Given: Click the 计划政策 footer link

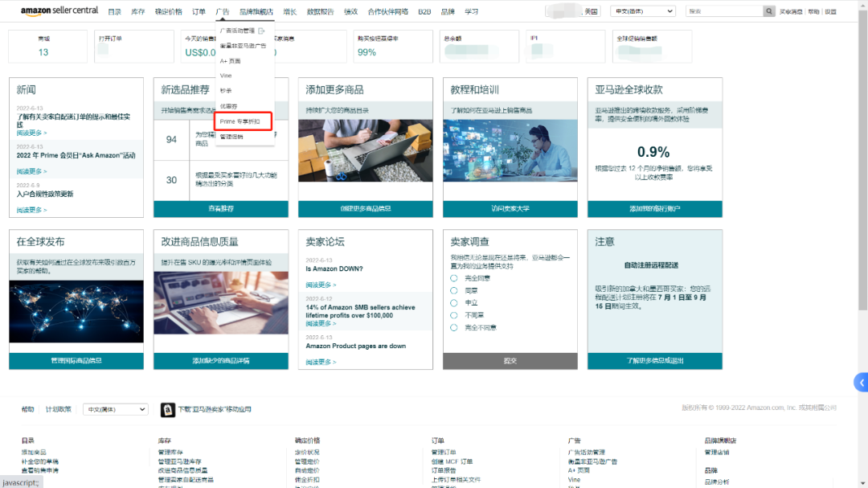Looking at the screenshot, I should (x=58, y=409).
